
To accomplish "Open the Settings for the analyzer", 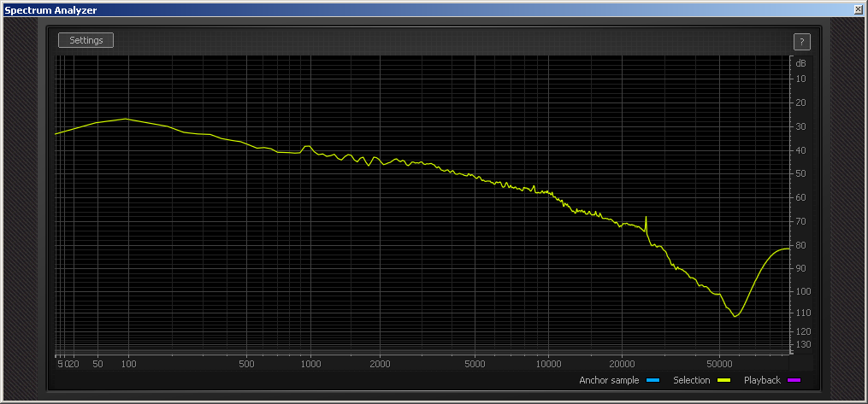I will 86,40.
